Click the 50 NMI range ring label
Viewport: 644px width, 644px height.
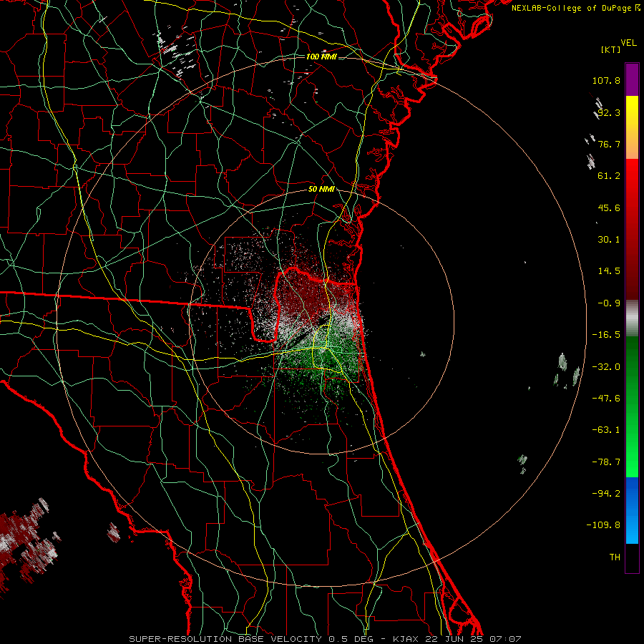coord(321,189)
